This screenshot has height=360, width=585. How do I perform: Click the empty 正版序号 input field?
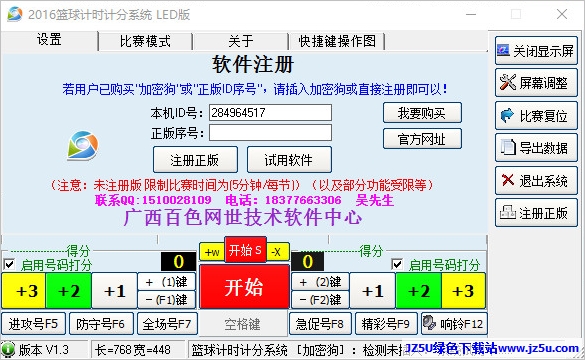click(x=270, y=132)
